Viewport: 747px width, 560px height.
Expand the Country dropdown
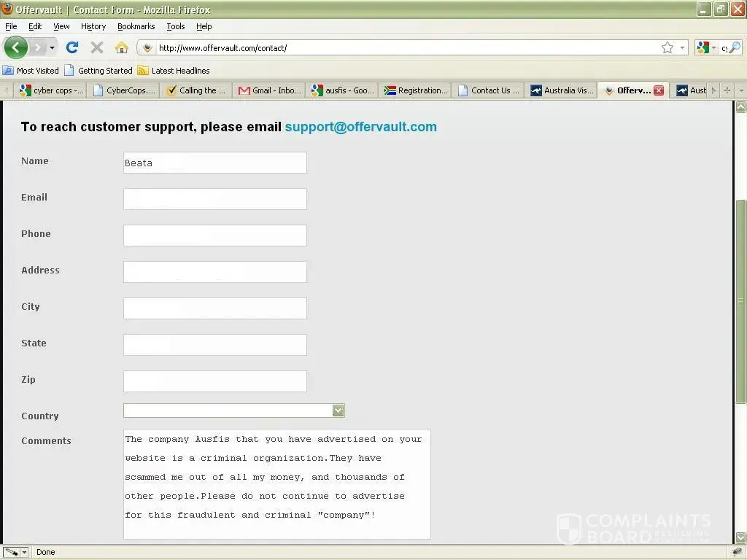tap(338, 411)
